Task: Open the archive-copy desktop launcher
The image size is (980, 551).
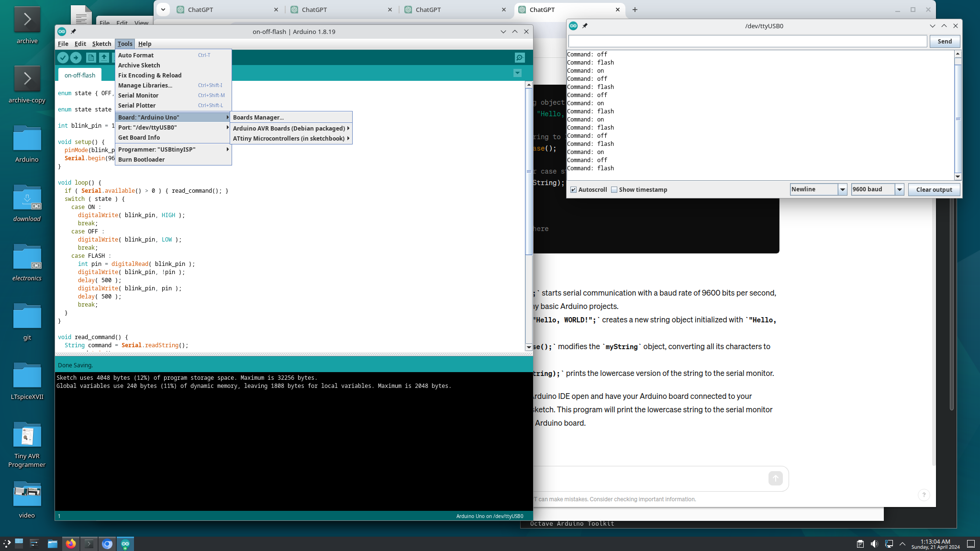Action: (27, 84)
